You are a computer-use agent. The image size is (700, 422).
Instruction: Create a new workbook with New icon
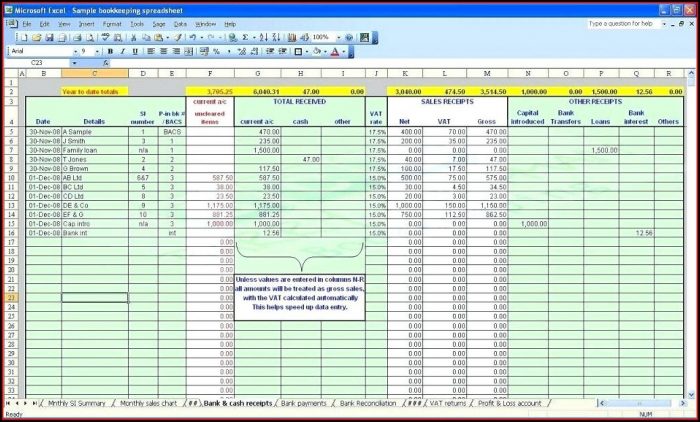click(24, 38)
